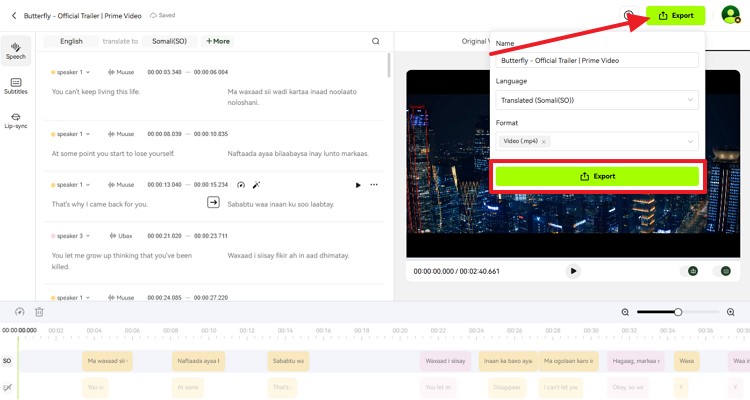Click the video preview thumbnail
The height and width of the screenshot is (400, 750).
[x=573, y=164]
